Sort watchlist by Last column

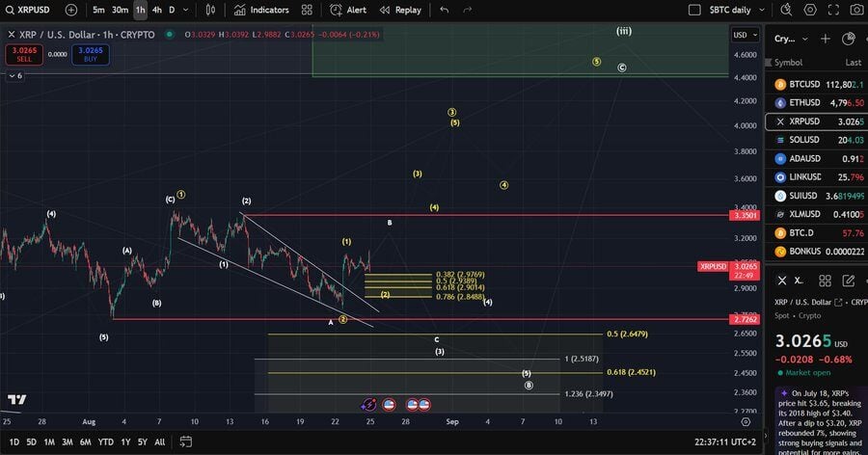pos(854,63)
